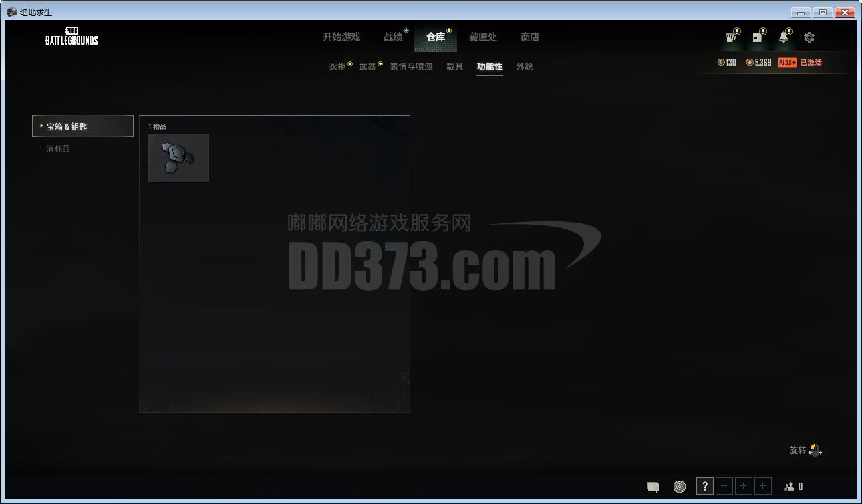Screen dimensions: 862x504
Task: Click the hexagon crate item thumbnail
Action: click(178, 158)
